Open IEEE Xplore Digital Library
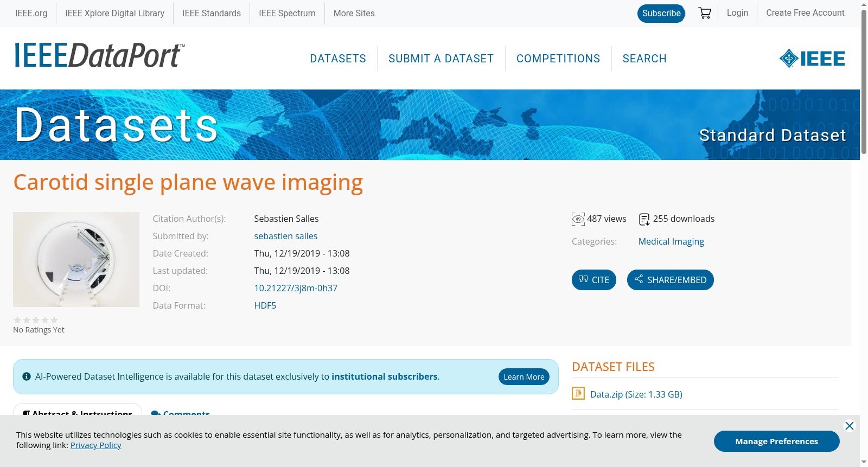Viewport: 868px width, 467px height. [x=114, y=13]
